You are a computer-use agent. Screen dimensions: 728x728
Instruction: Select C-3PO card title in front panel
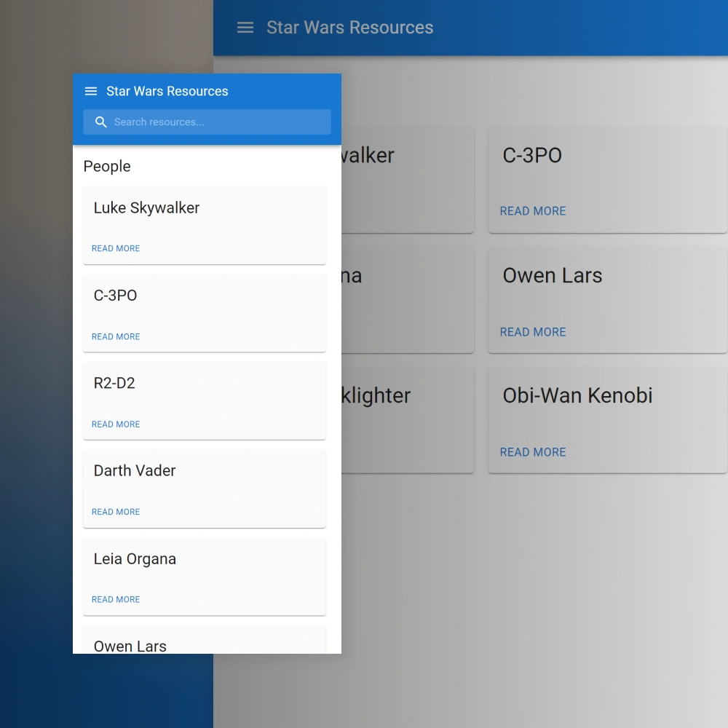point(115,296)
